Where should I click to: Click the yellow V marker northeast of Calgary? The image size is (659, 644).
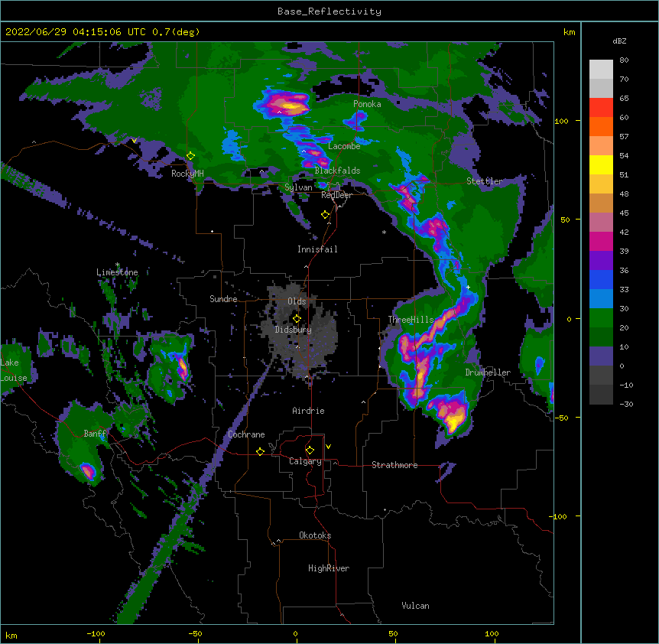[x=328, y=447]
